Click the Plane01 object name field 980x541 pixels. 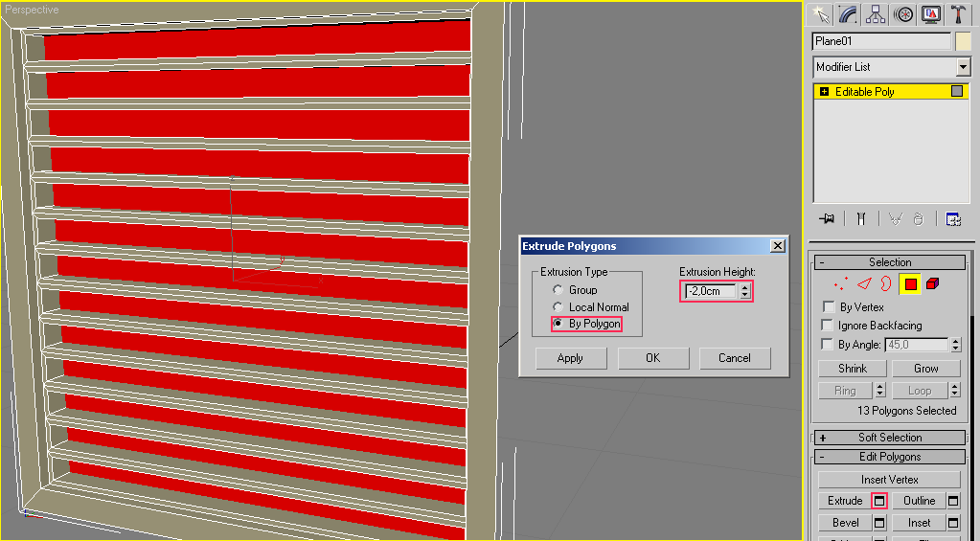click(881, 41)
